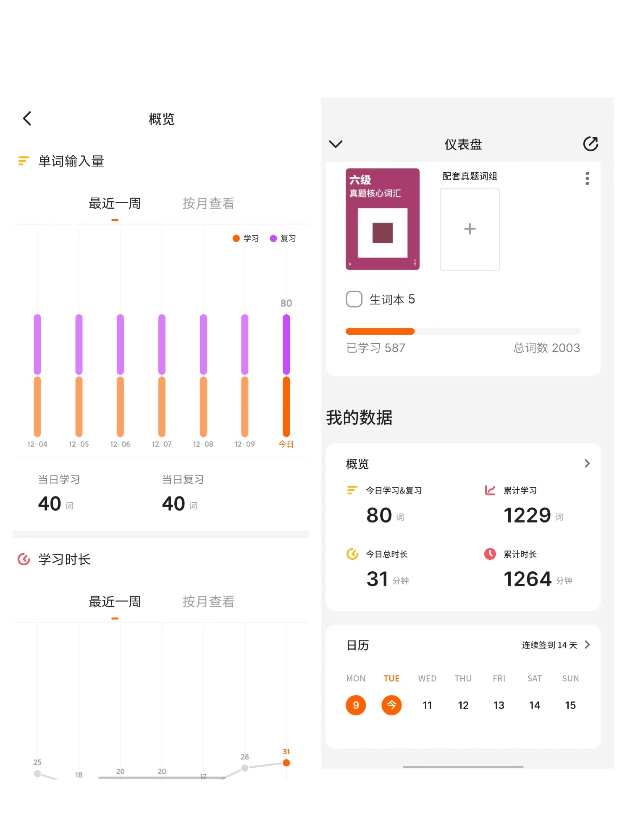This screenshot has height=840, width=630.
Task: Expand the 概览 card chevron
Action: pos(587,463)
